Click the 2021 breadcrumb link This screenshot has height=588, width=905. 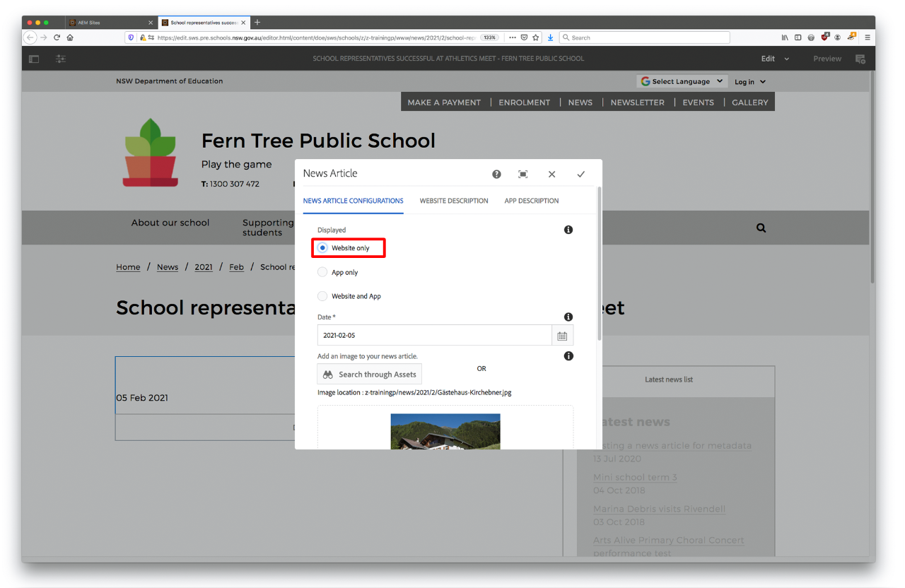tap(204, 267)
